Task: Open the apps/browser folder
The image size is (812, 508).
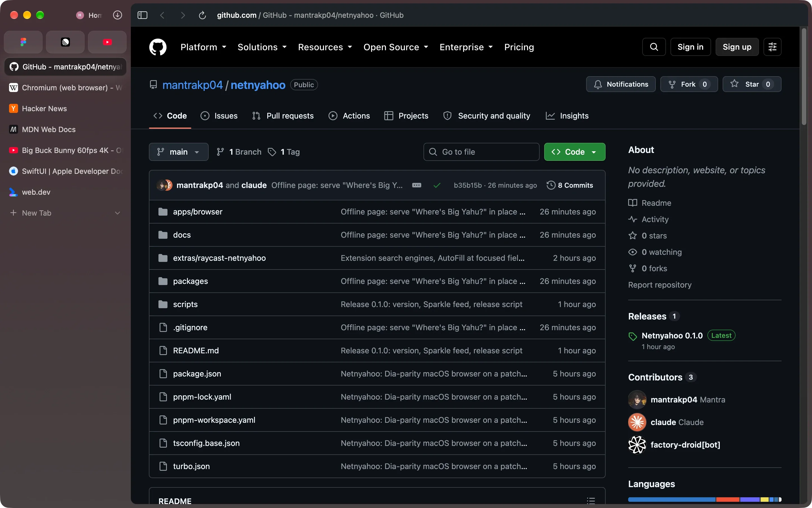Action: (x=198, y=212)
